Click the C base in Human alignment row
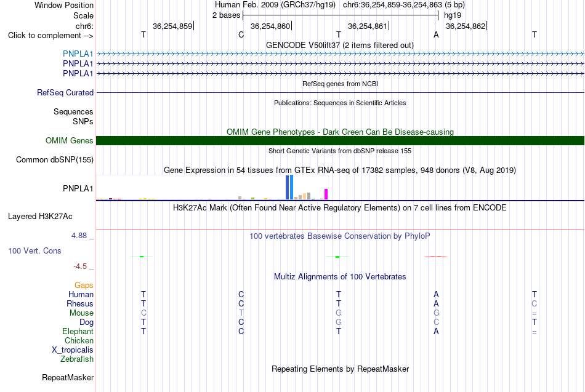 click(241, 294)
